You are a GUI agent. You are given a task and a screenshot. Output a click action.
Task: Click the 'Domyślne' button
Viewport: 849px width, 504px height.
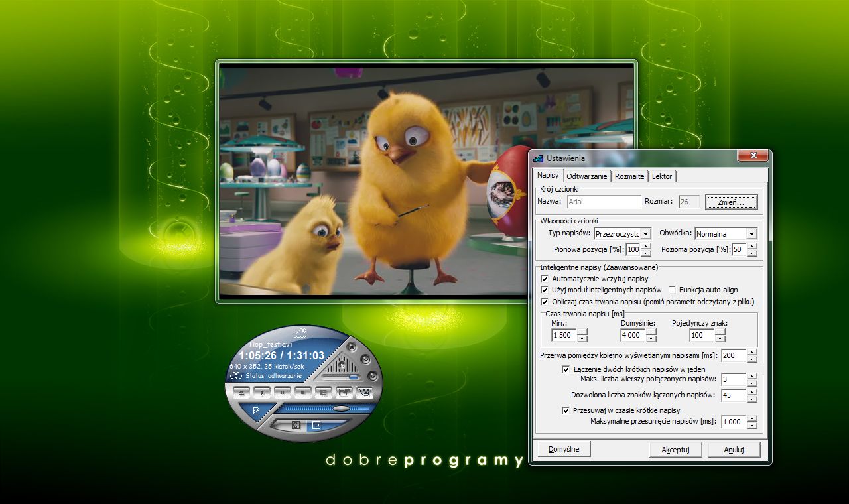point(564,449)
